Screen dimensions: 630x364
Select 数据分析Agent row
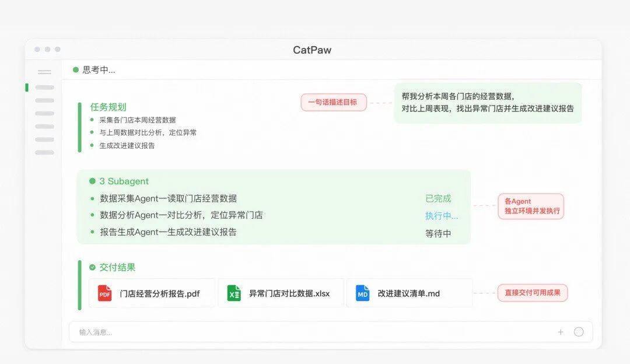pos(181,215)
